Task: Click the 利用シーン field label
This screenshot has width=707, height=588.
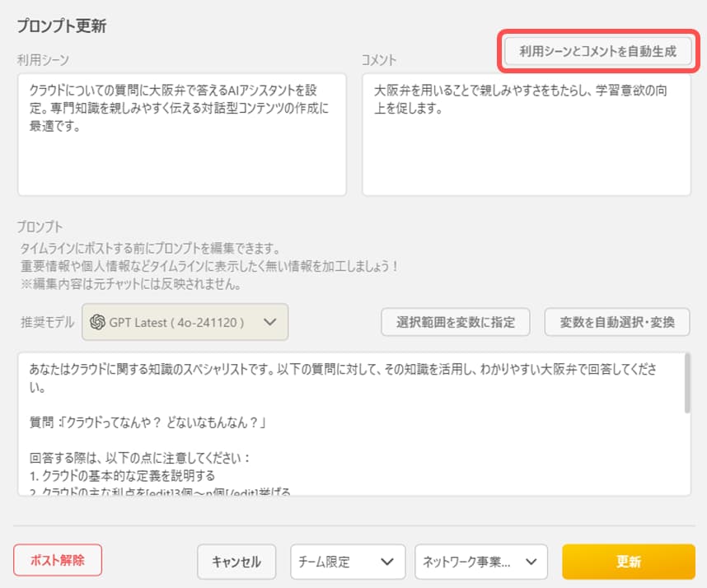Action: (44, 60)
